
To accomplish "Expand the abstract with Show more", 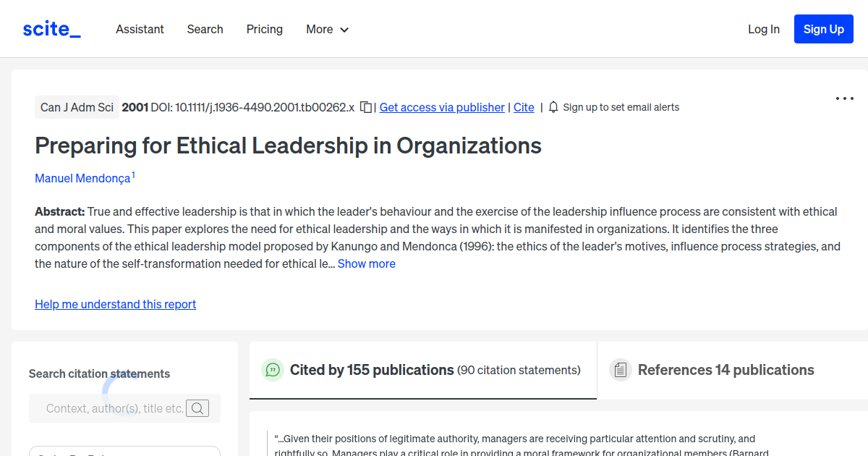I will (366, 263).
